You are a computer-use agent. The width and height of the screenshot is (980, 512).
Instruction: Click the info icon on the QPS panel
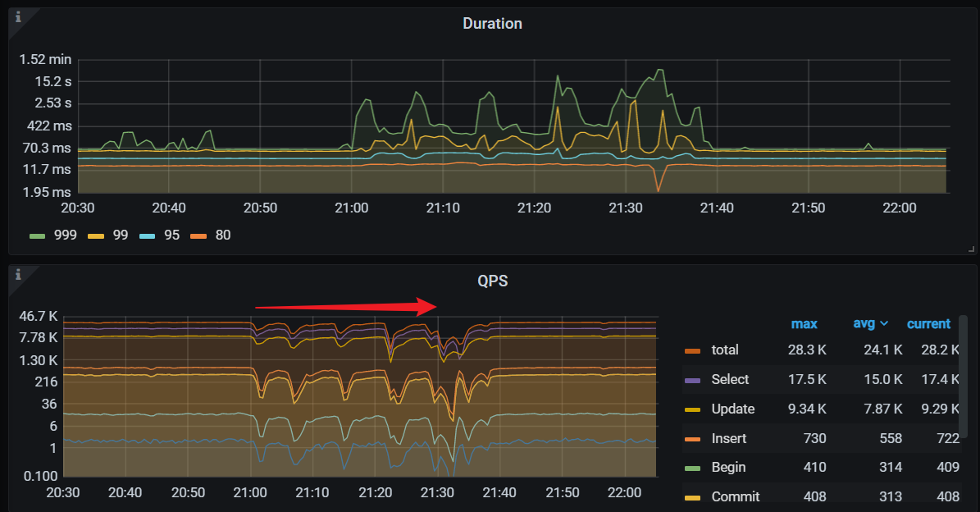(20, 275)
